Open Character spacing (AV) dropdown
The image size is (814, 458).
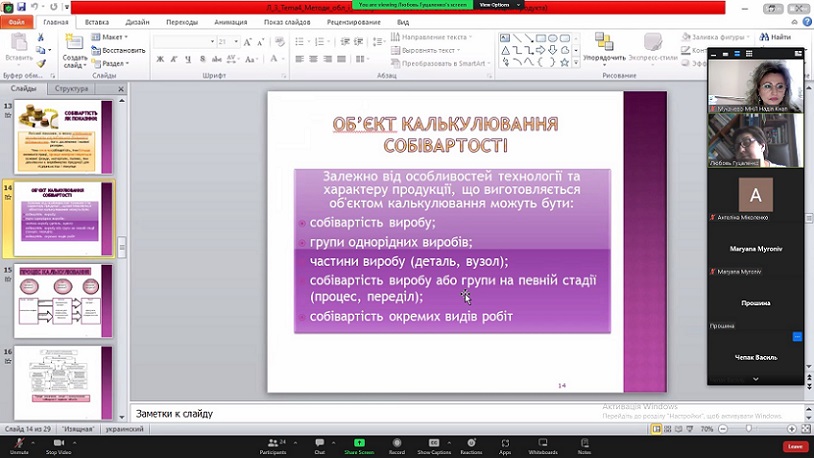click(x=232, y=59)
